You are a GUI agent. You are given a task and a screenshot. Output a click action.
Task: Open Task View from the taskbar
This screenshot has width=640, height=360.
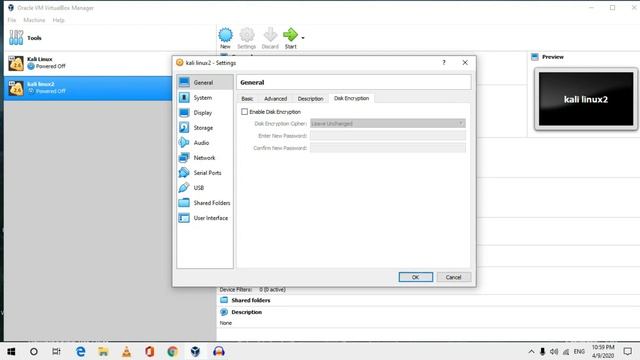56,351
